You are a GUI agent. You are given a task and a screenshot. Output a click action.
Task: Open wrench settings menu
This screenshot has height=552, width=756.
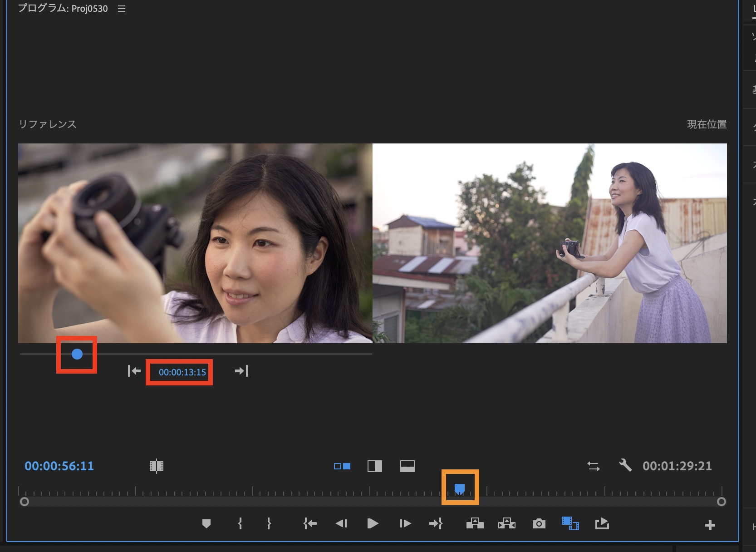point(625,465)
